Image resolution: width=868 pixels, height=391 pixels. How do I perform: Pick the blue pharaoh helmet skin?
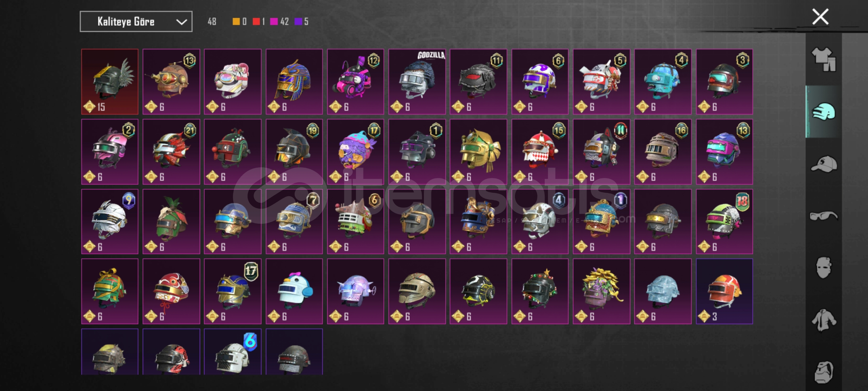[294, 82]
